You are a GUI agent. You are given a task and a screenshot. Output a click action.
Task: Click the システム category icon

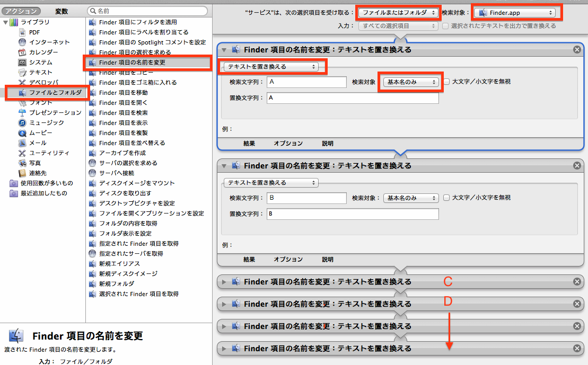point(22,62)
